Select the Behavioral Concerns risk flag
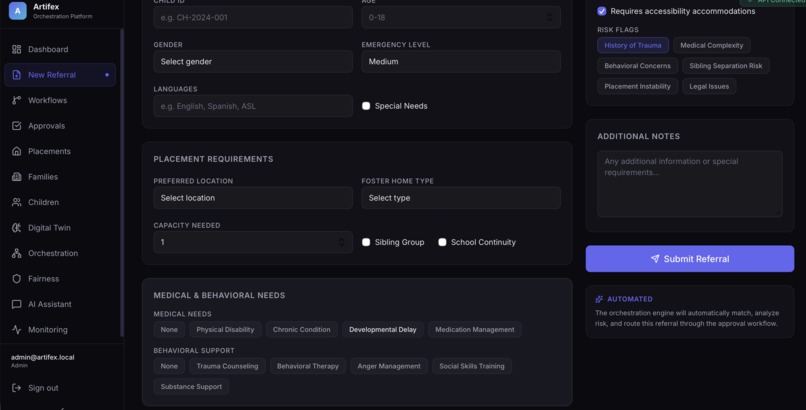Image resolution: width=806 pixels, height=410 pixels. pos(637,66)
